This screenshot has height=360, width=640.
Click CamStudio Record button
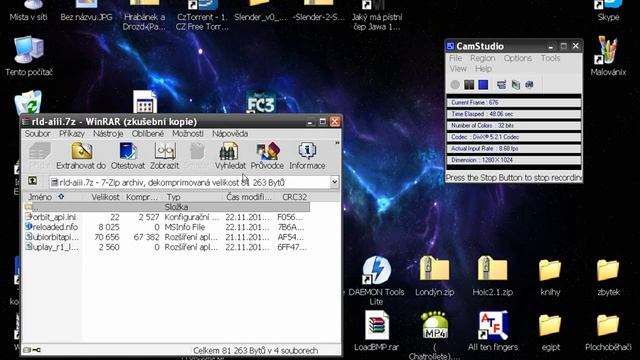coord(455,84)
